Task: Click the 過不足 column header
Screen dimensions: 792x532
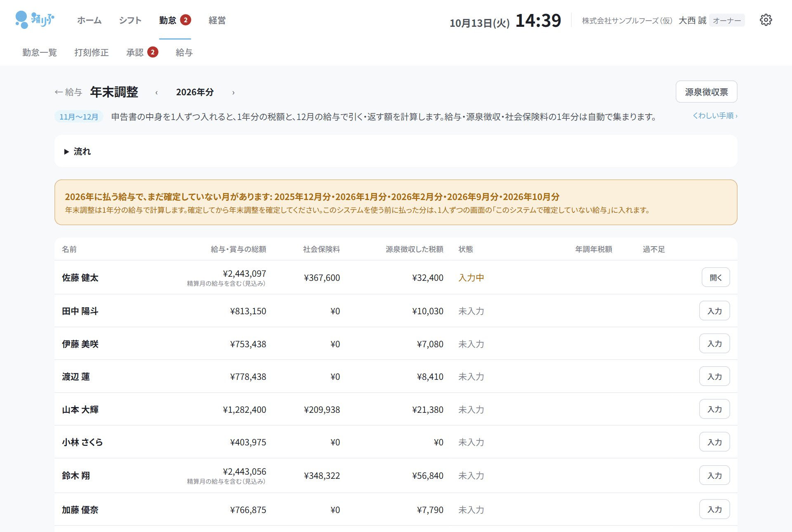Action: click(x=654, y=249)
